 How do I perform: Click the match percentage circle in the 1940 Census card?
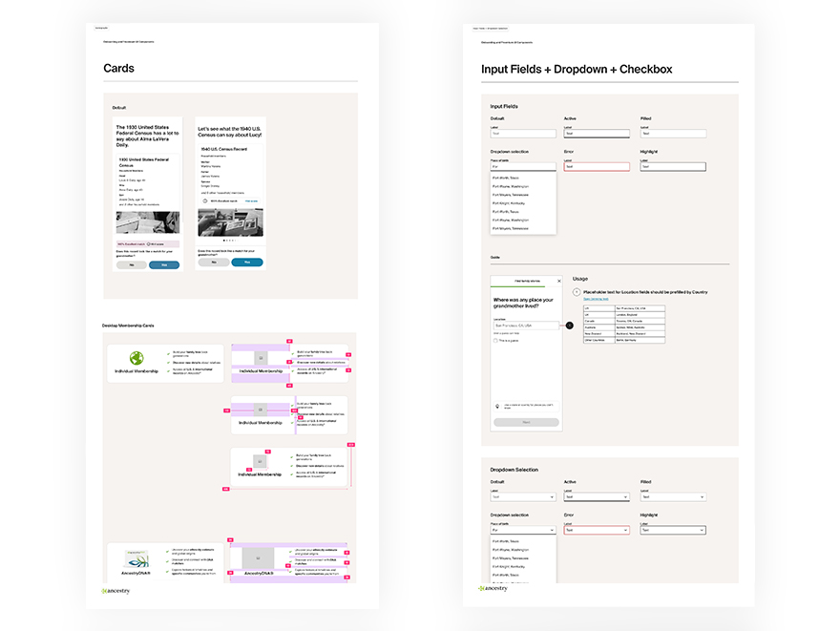point(203,201)
